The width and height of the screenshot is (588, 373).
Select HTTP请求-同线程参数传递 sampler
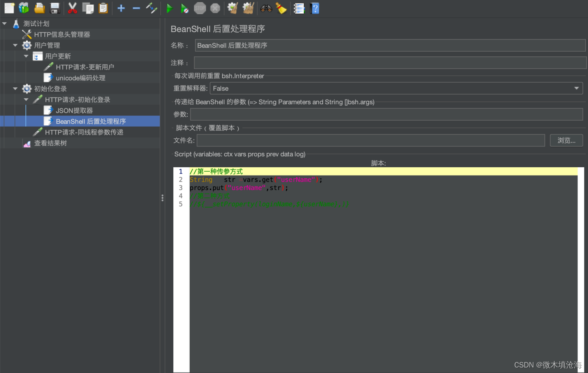tap(84, 132)
